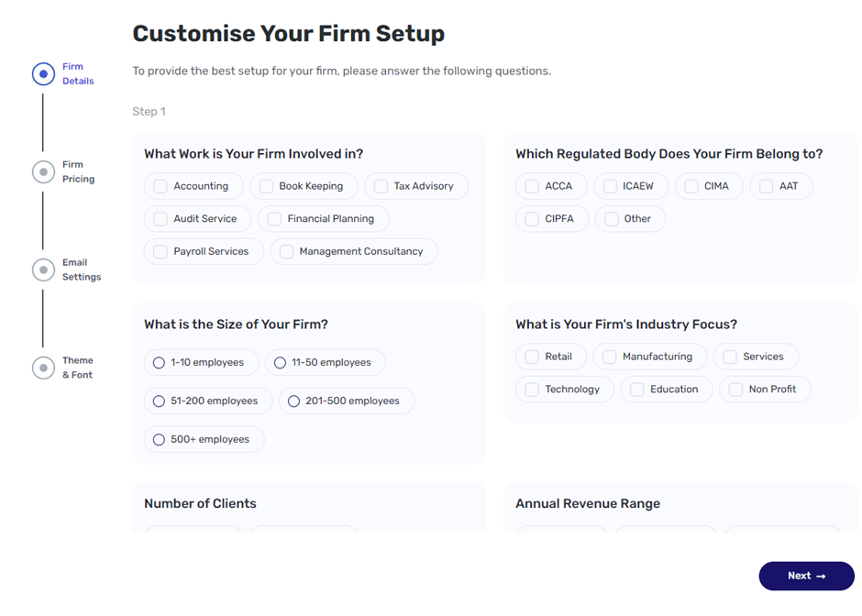Select 51-200 employees firm size
Image resolution: width=862 pixels, height=616 pixels.
[x=159, y=401]
